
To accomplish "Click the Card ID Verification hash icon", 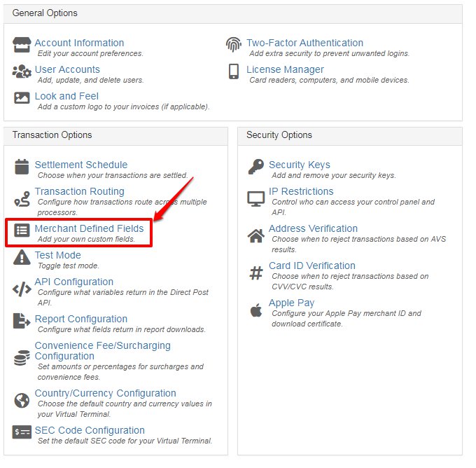I will 256,273.
